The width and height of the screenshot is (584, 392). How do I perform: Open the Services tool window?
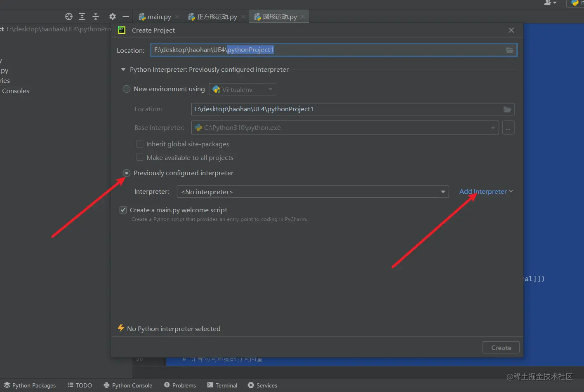[262, 385]
